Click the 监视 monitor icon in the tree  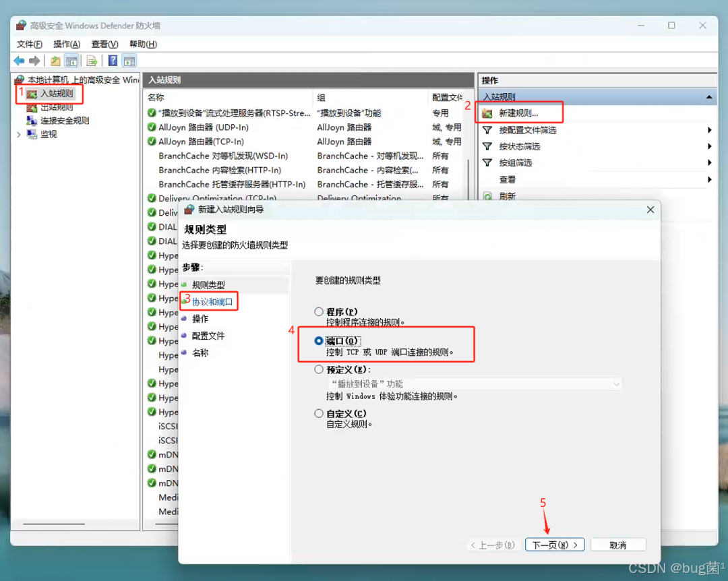(32, 134)
